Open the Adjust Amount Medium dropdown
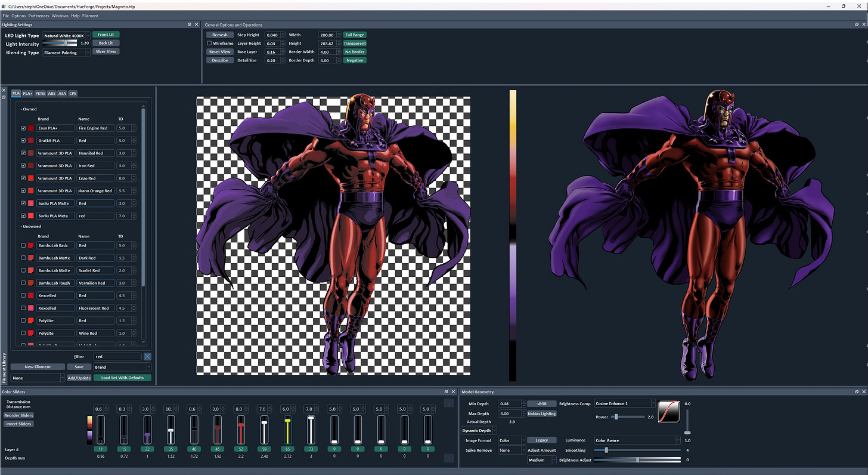The width and height of the screenshot is (868, 475). click(541, 460)
